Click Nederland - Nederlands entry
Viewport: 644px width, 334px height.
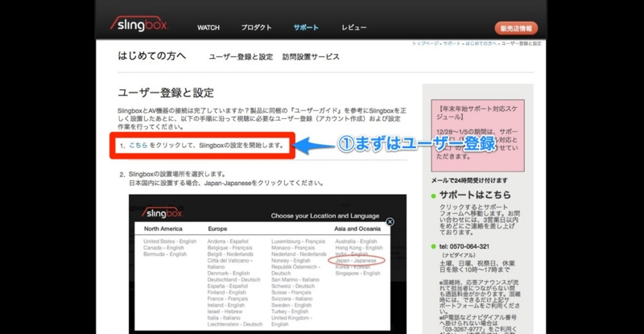click(x=299, y=254)
